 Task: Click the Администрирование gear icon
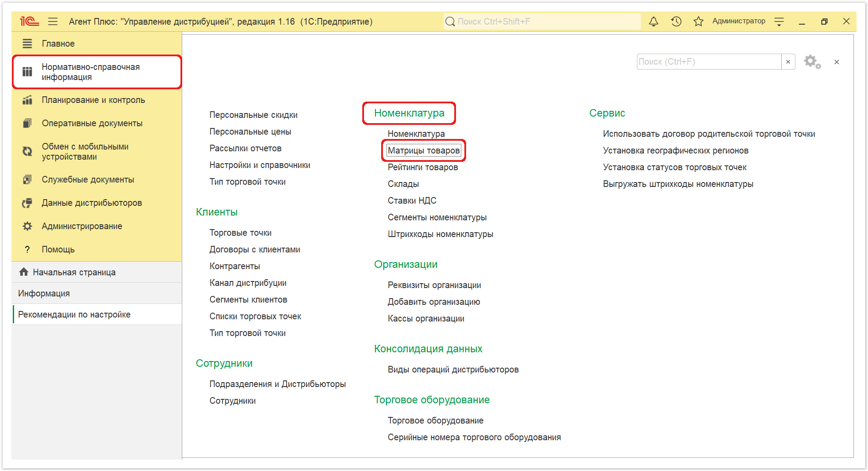27,226
